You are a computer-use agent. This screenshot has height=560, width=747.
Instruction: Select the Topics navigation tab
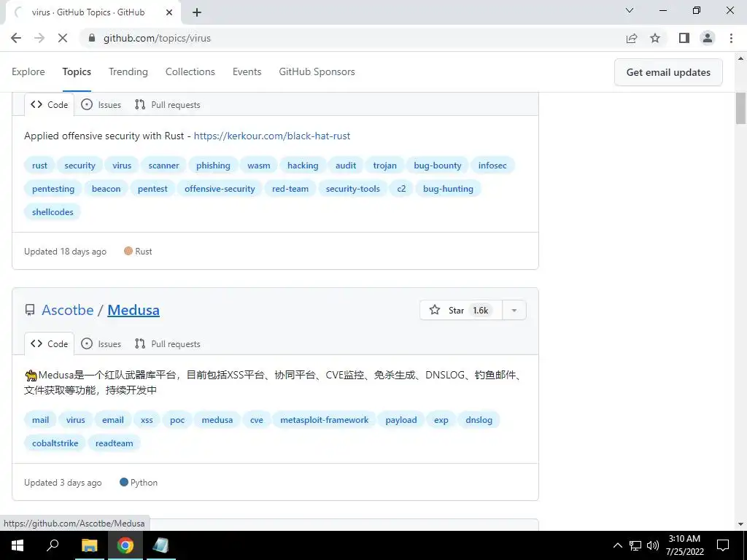[77, 72]
